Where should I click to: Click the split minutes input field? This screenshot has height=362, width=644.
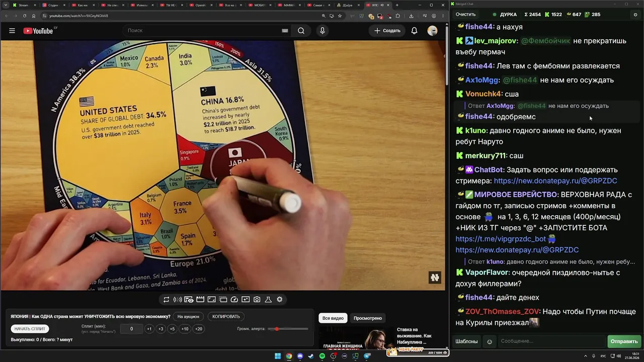[x=131, y=329]
